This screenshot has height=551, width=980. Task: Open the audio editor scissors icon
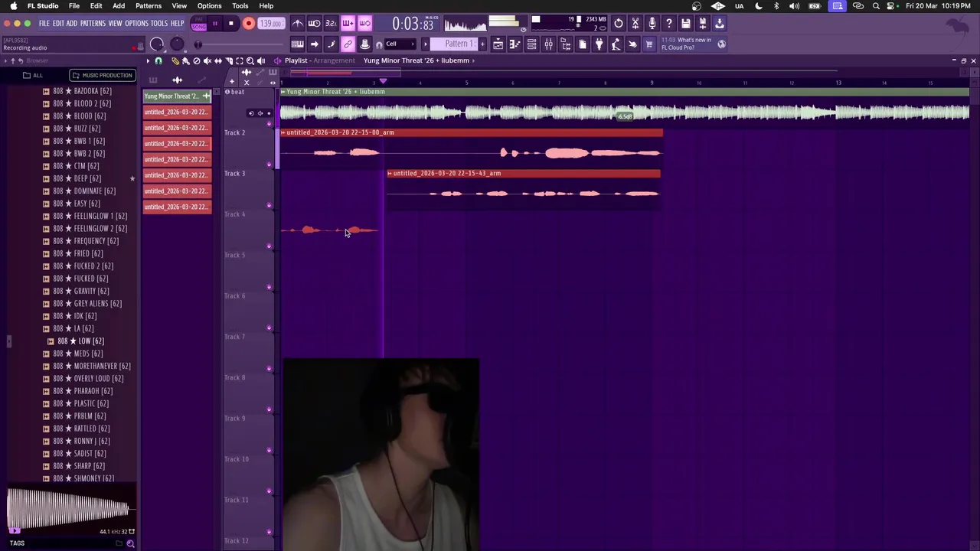[x=635, y=24]
